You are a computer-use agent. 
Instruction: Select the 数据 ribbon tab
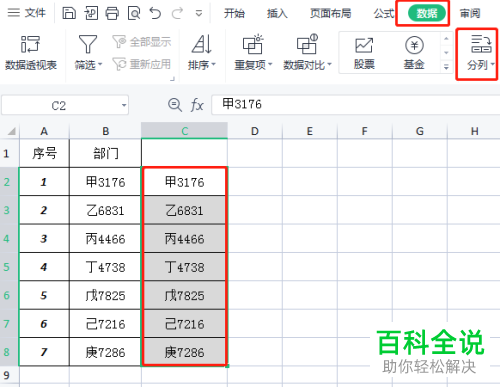[x=427, y=13]
